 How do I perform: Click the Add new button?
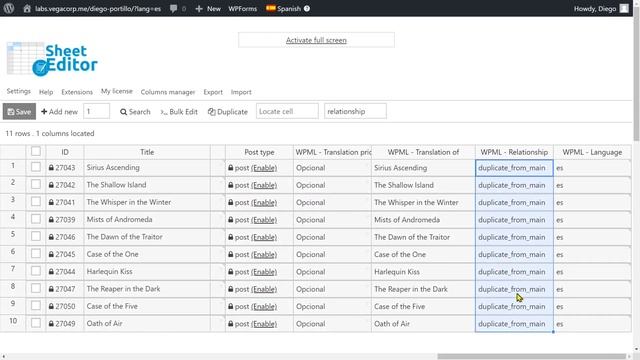click(x=59, y=111)
